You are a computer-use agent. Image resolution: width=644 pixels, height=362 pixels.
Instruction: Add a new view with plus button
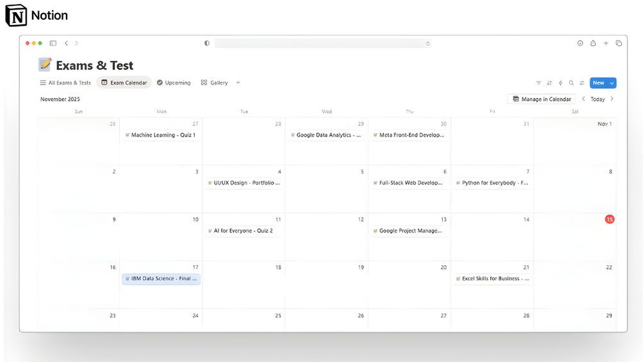click(x=238, y=83)
